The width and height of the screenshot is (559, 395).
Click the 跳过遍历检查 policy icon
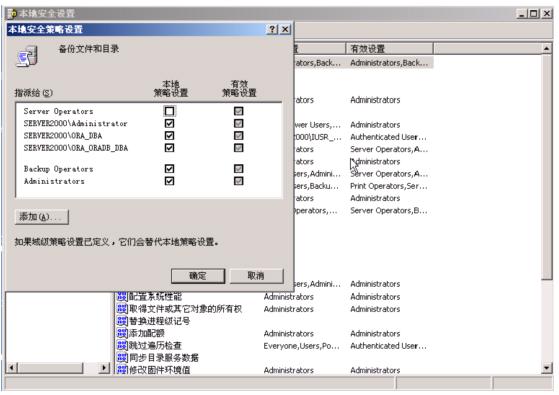click(x=122, y=345)
